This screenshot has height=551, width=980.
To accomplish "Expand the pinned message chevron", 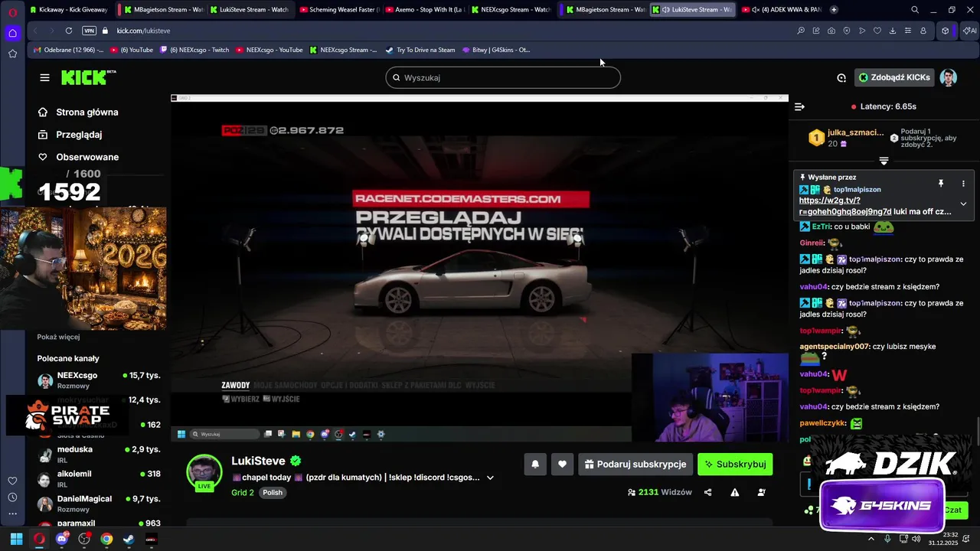I will click(x=963, y=204).
